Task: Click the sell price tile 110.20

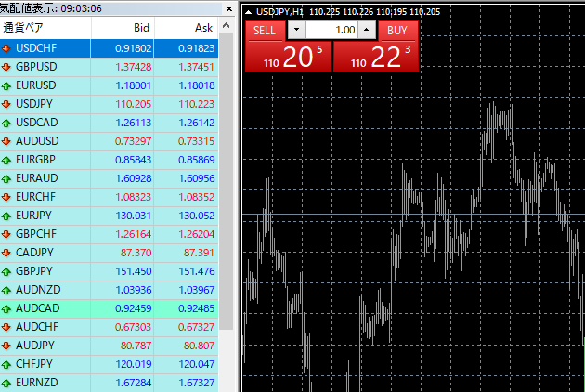Action: (x=287, y=58)
